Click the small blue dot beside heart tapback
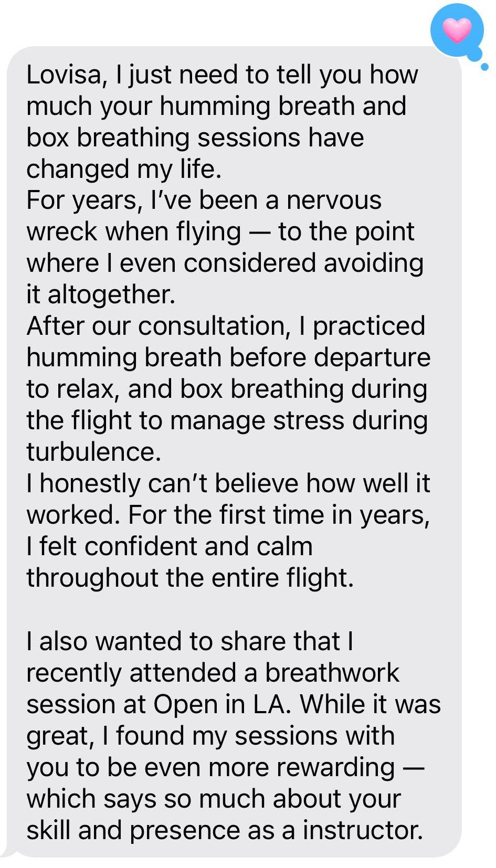The width and height of the screenshot is (496, 868). point(484,67)
